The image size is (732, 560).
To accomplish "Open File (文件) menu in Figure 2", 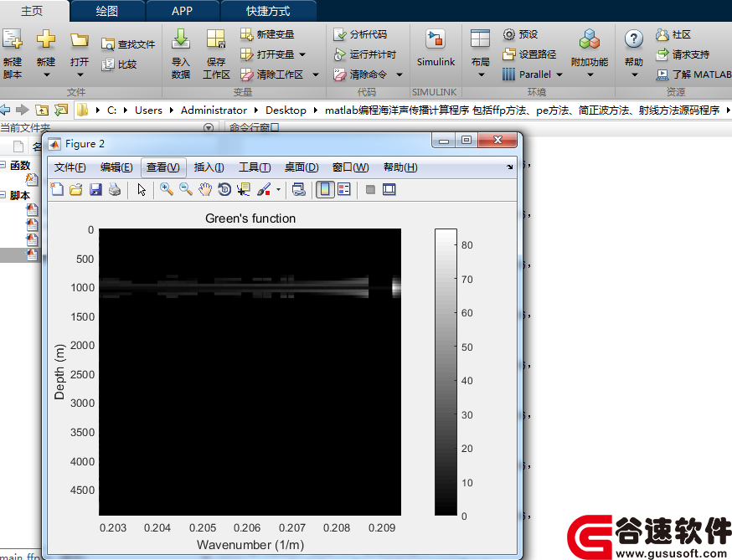I will pos(70,167).
